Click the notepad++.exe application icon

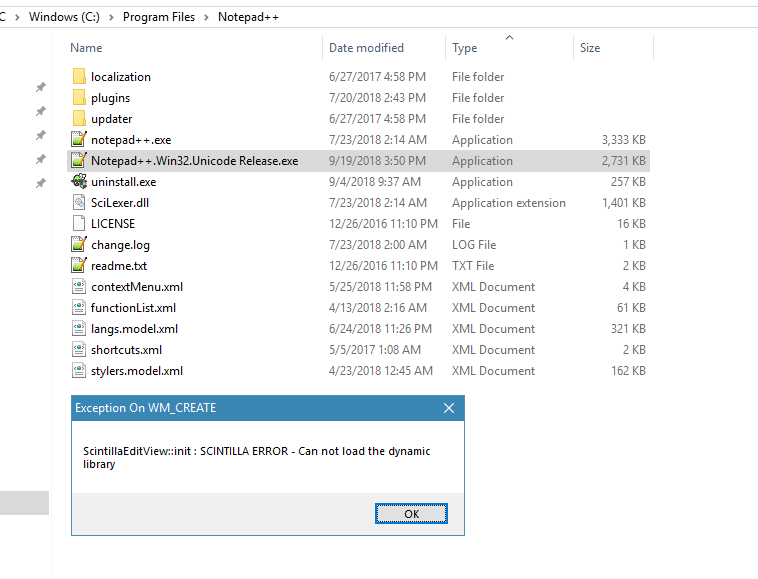click(x=79, y=139)
